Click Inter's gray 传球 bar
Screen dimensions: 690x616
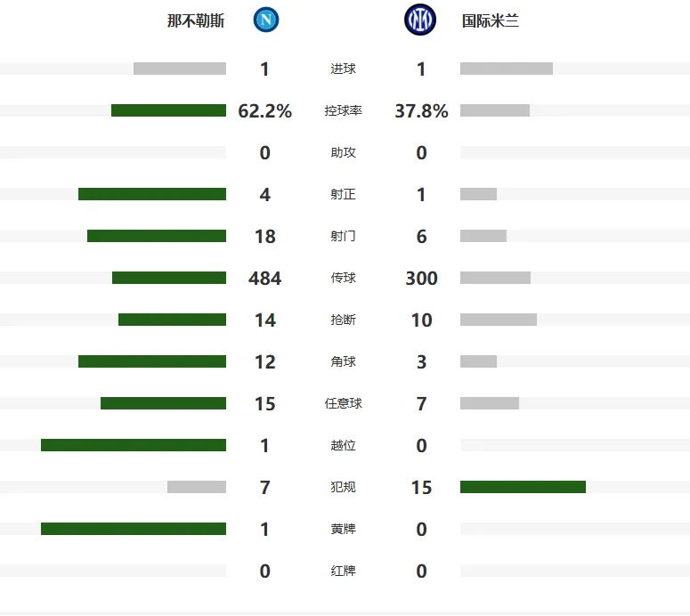496,278
